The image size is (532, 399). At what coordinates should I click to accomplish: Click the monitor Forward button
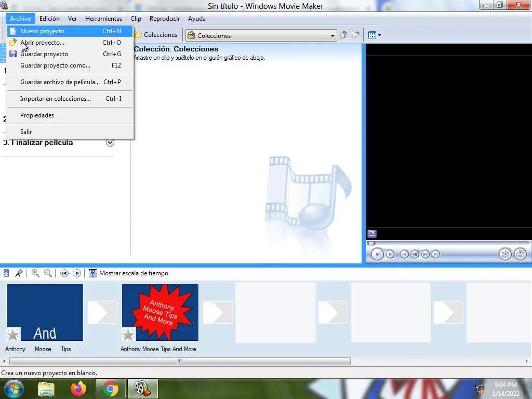[436, 254]
